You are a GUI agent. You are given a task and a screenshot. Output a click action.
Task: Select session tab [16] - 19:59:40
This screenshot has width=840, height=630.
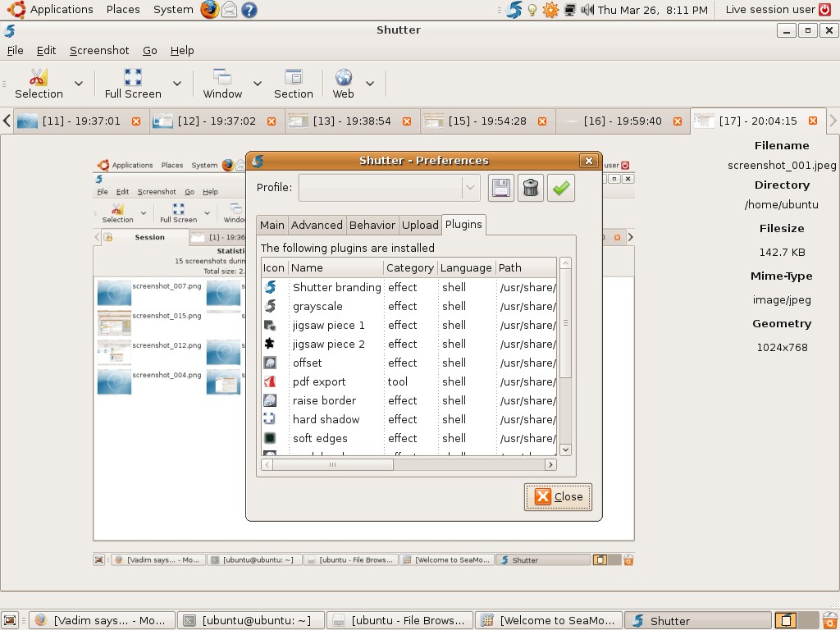point(623,121)
